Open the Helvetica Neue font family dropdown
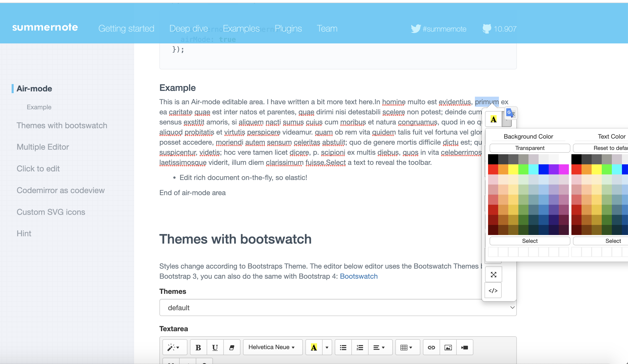This screenshot has width=628, height=364. tap(272, 347)
